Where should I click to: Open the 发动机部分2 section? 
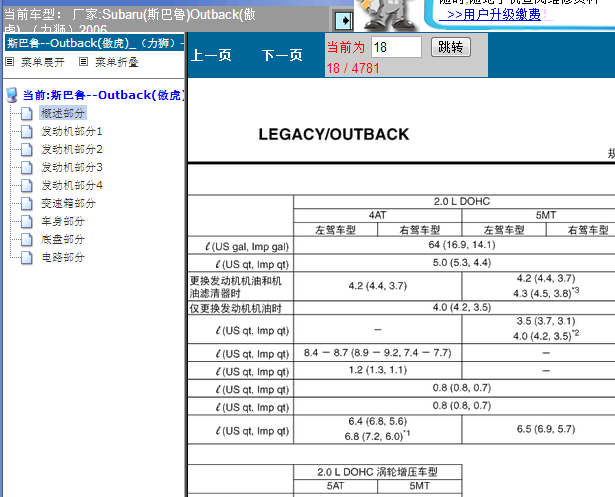[72, 149]
